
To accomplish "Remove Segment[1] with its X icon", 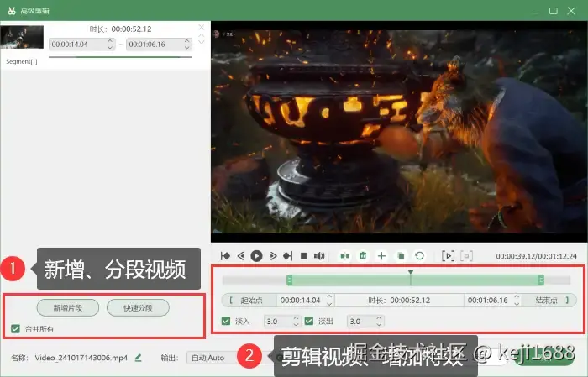I will coord(202,28).
